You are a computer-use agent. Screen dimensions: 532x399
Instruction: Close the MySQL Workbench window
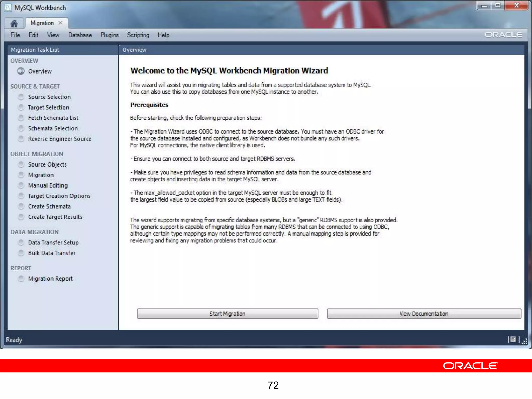point(516,6)
